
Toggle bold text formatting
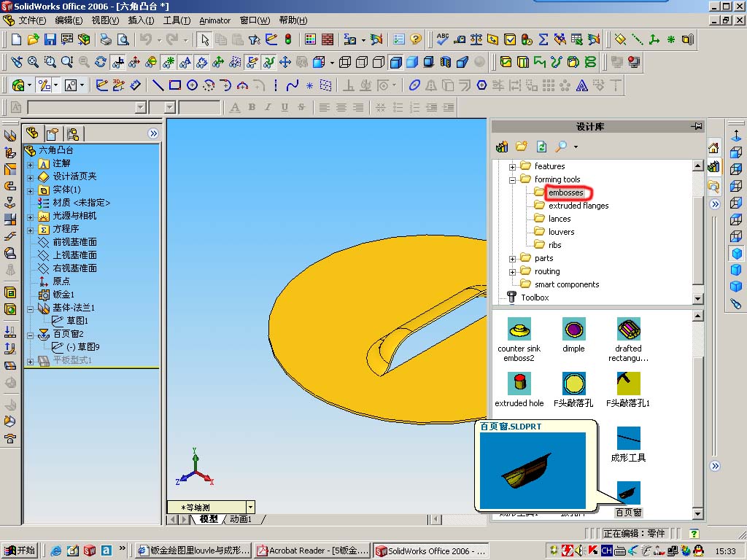click(x=252, y=107)
